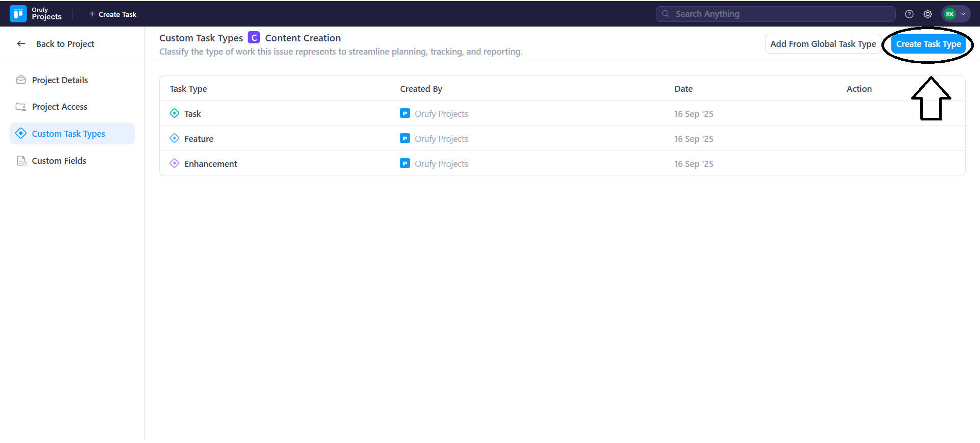Focus the Search Anything field
This screenshot has height=443, width=980.
click(776, 14)
